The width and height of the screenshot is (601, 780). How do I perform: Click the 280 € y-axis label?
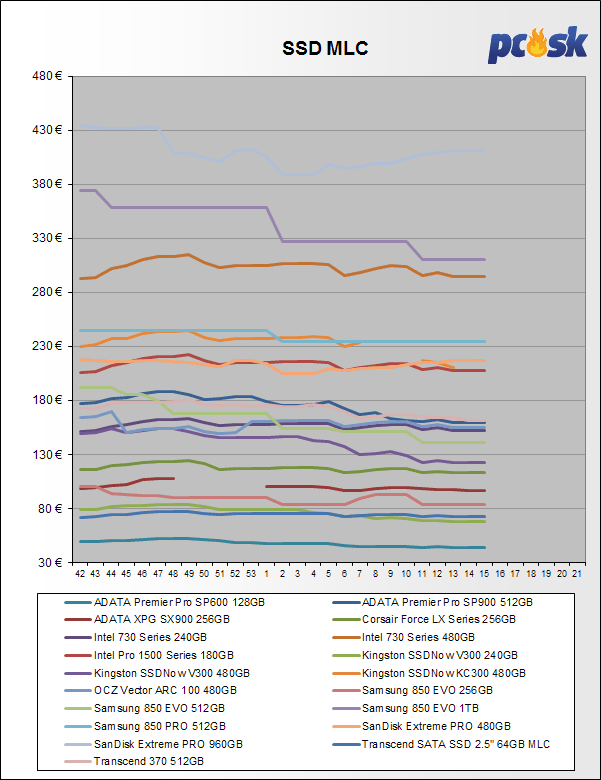coord(47,292)
